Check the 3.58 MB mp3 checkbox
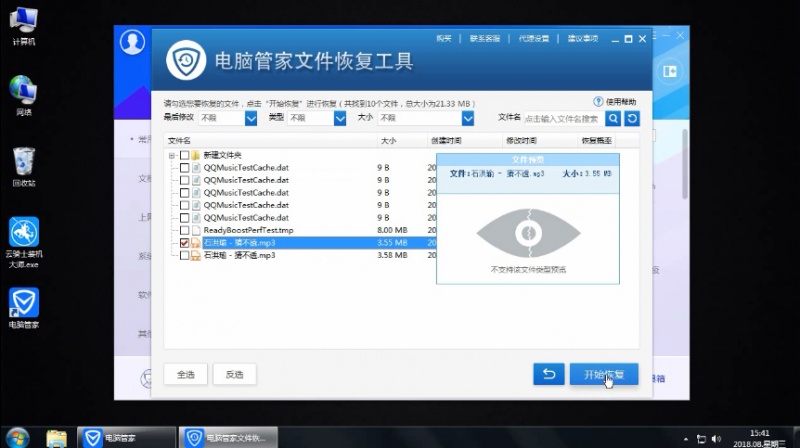The image size is (800, 448). 184,255
